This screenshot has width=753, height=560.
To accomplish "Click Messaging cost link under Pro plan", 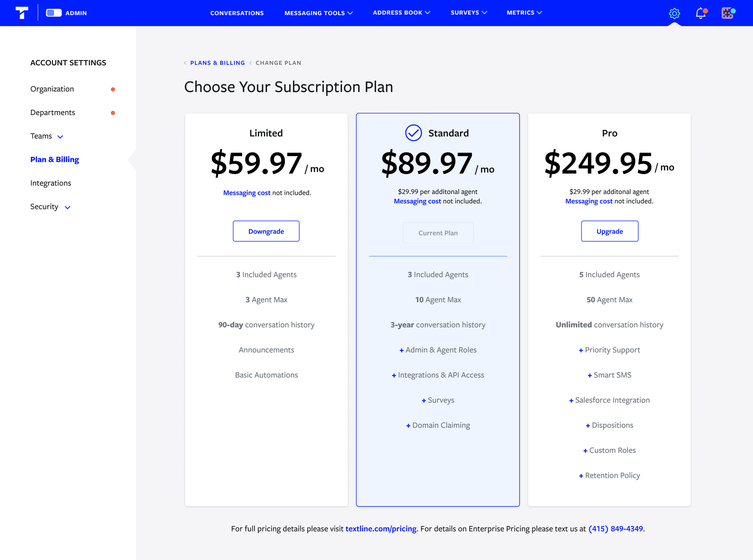I will coord(589,201).
